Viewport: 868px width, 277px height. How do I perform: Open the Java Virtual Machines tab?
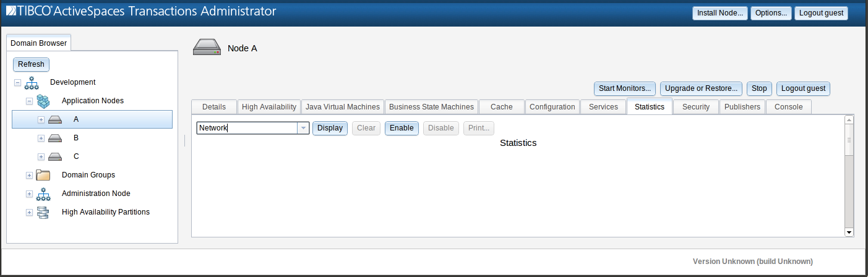343,107
